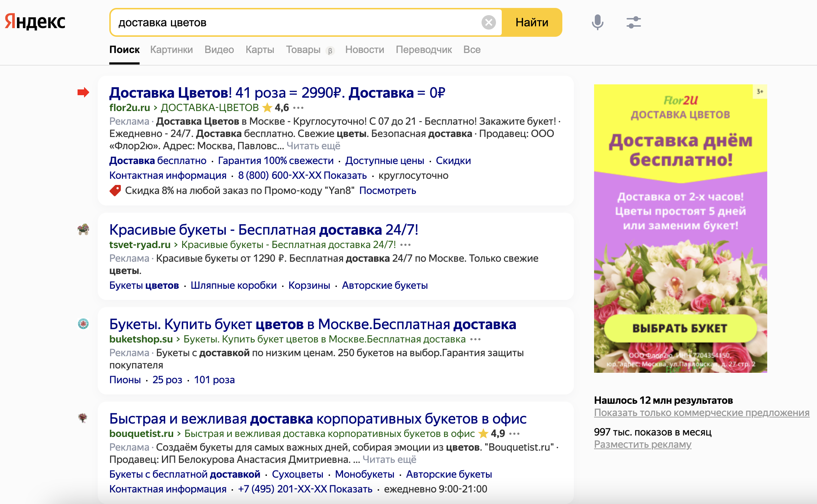Open Быстрая и вежливая доставка корпоративных букетов title
Screen dimensions: 817x504
click(x=318, y=419)
